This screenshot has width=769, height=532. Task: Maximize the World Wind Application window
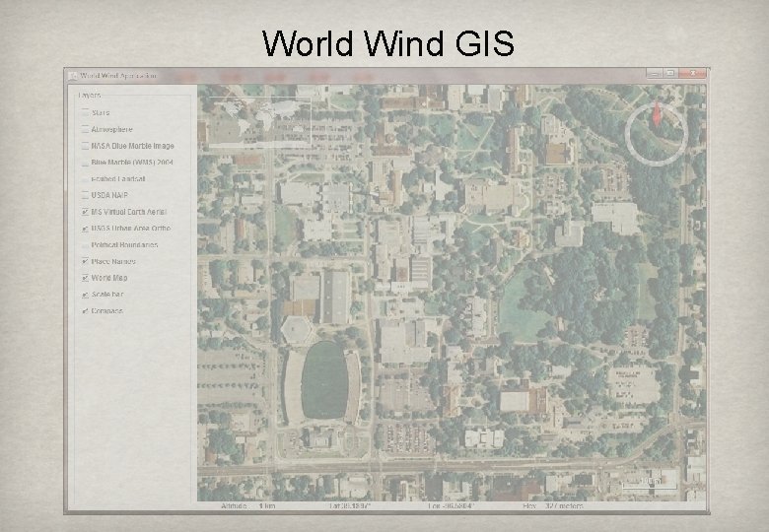[670, 73]
